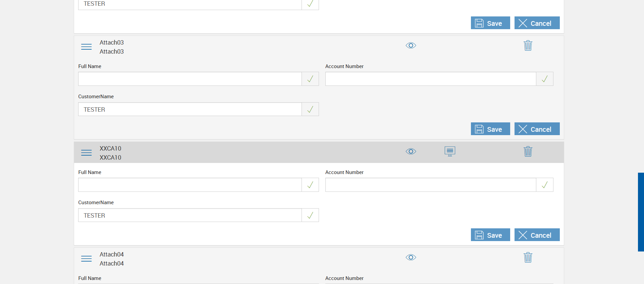Toggle the eye visibility icon for Attach03
Screen dimensions: 644x284
(x=411, y=46)
